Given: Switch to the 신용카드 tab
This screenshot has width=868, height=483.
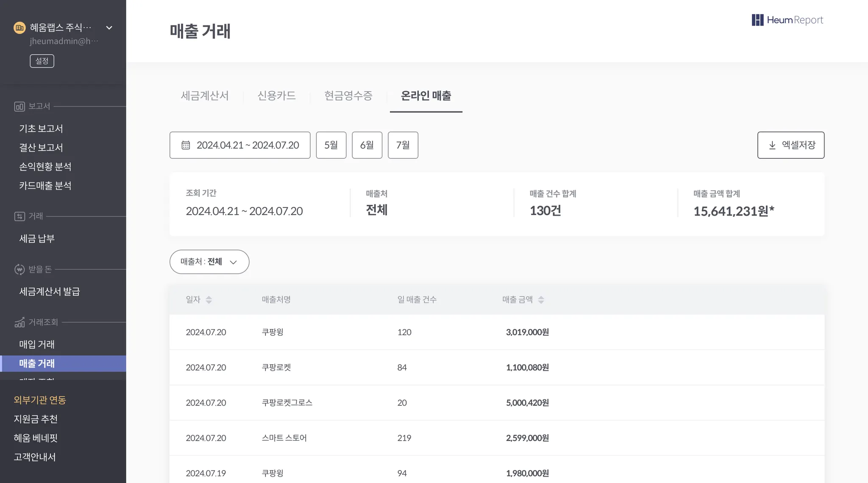Looking at the screenshot, I should coord(276,96).
